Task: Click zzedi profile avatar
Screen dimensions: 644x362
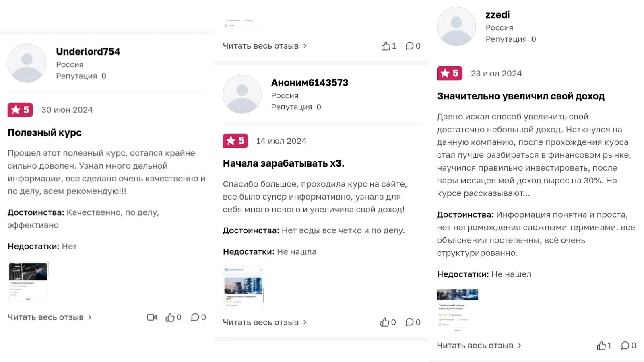Action: pyautogui.click(x=456, y=27)
